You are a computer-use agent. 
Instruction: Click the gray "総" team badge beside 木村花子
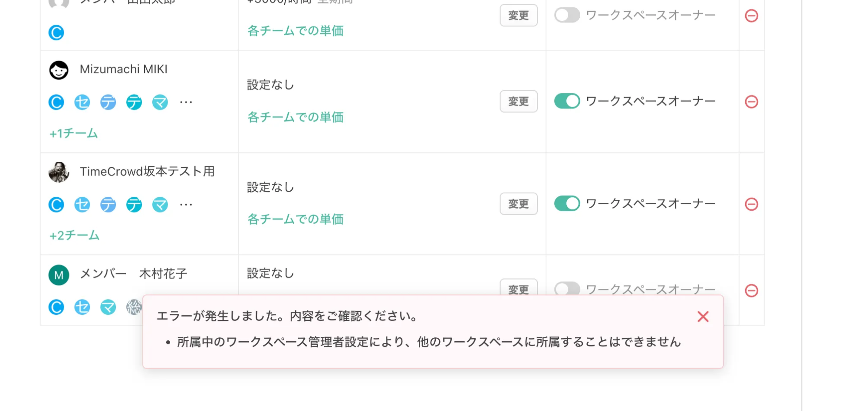point(134,307)
